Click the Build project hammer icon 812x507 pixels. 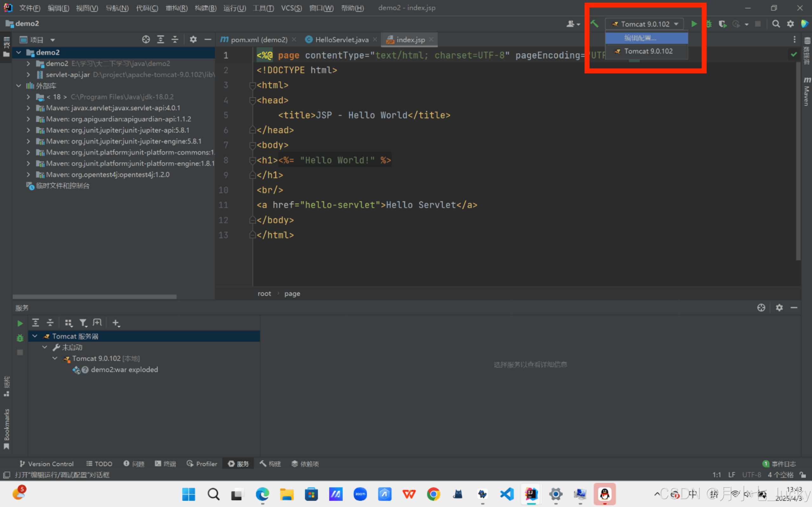click(594, 24)
